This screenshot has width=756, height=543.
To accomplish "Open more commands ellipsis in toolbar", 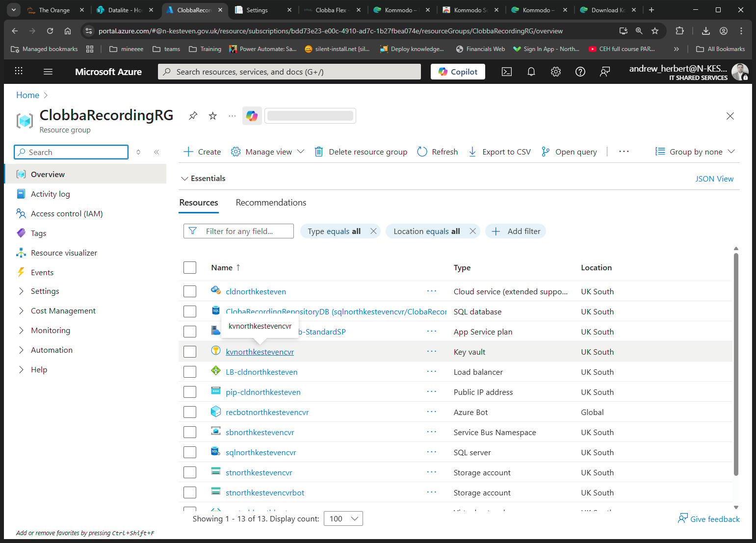I will 624,152.
